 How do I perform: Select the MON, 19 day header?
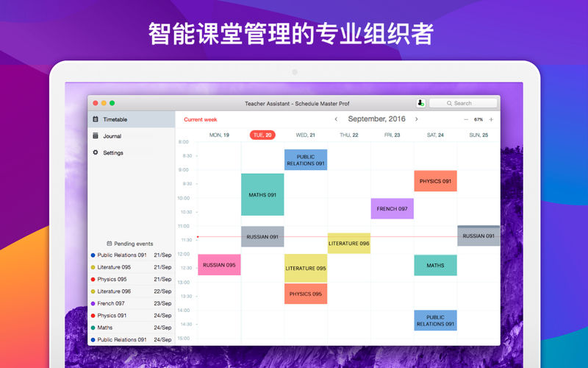click(219, 135)
